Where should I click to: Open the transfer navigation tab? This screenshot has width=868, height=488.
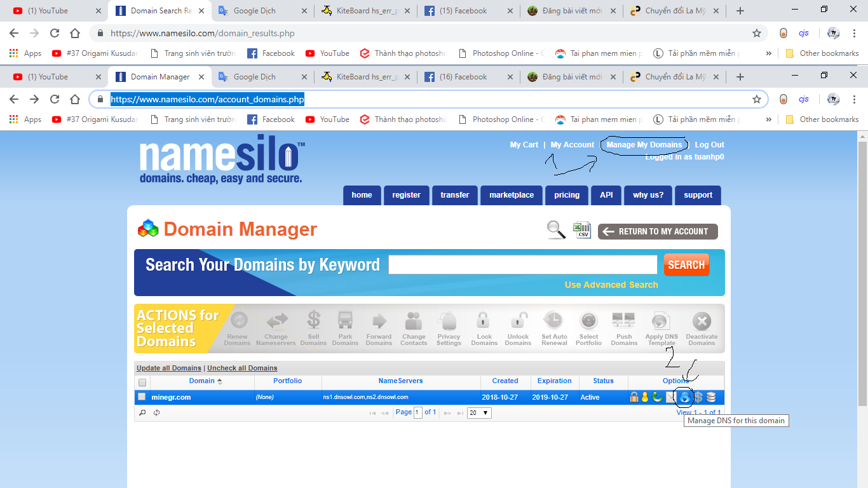coord(455,195)
